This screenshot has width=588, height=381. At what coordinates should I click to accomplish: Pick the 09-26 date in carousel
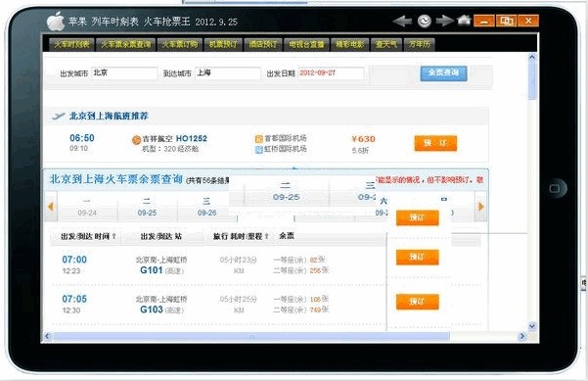tap(207, 207)
